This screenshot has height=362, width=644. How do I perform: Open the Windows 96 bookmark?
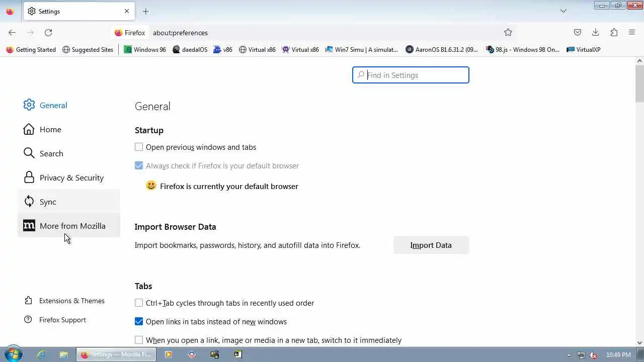pos(145,50)
